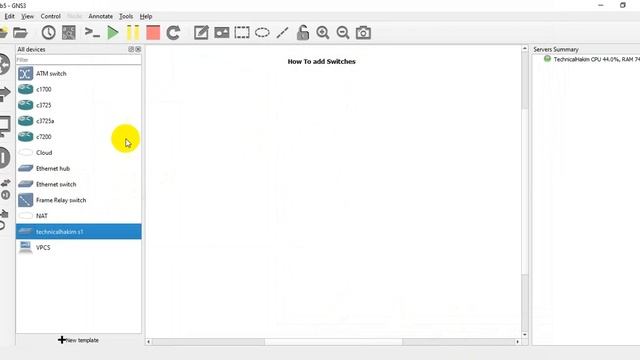The image size is (640, 360).
Task: Browse switches arrow sidebar icon
Action: [x=4, y=95]
